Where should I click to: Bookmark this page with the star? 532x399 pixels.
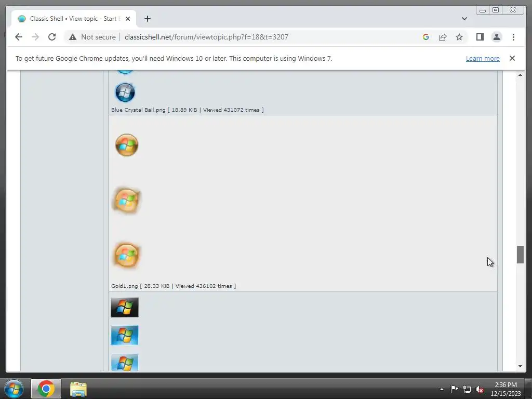[x=459, y=37]
